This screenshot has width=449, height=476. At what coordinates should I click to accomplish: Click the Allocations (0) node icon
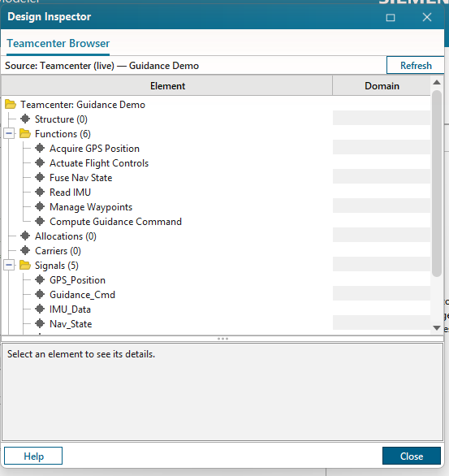click(25, 236)
